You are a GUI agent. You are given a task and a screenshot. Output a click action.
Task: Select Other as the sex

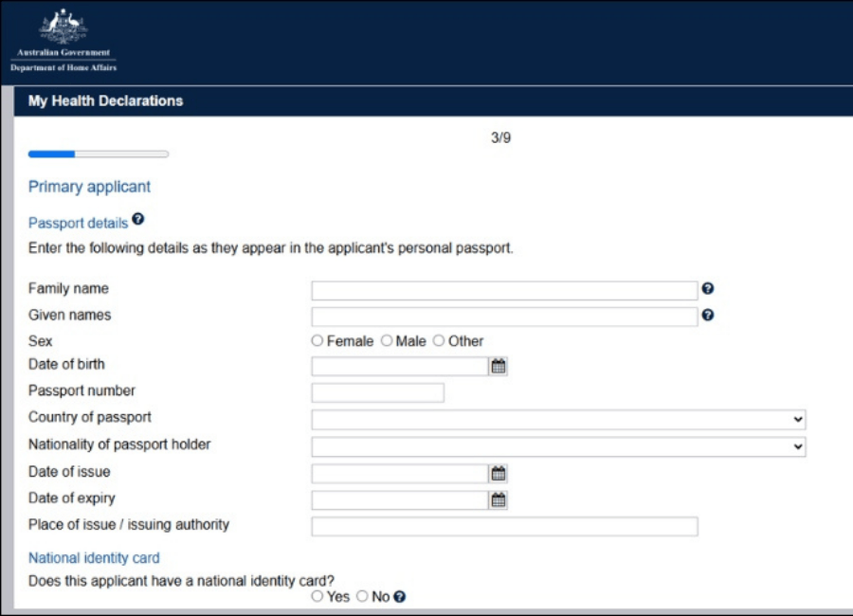[439, 340]
